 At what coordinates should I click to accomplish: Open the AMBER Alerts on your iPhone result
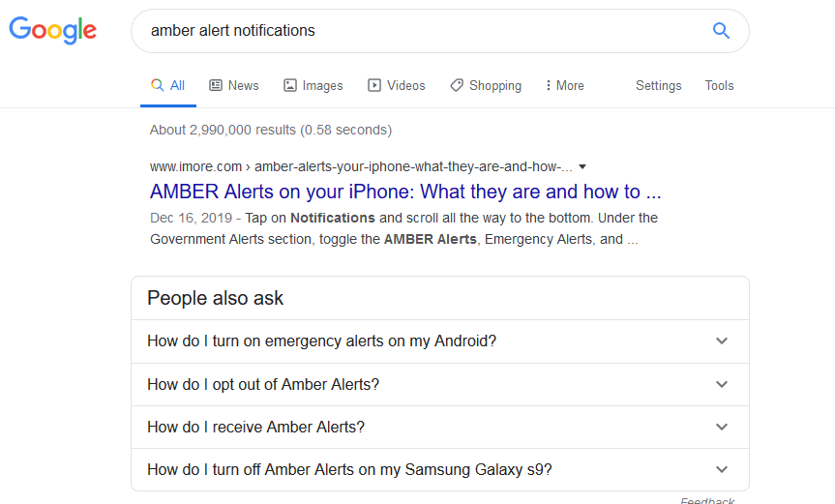pos(405,191)
